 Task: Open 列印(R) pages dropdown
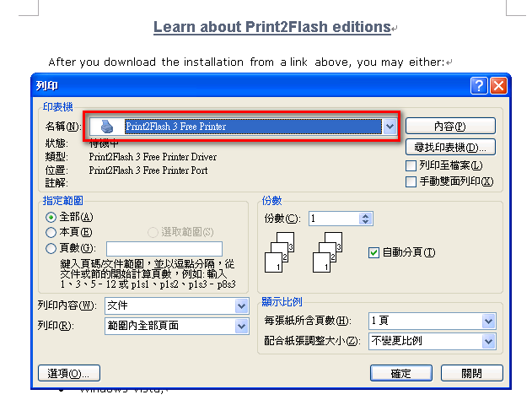[242, 327]
